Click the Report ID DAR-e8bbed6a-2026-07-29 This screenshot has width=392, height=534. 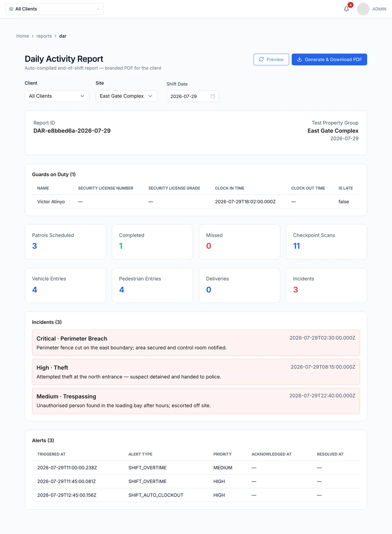(x=72, y=131)
